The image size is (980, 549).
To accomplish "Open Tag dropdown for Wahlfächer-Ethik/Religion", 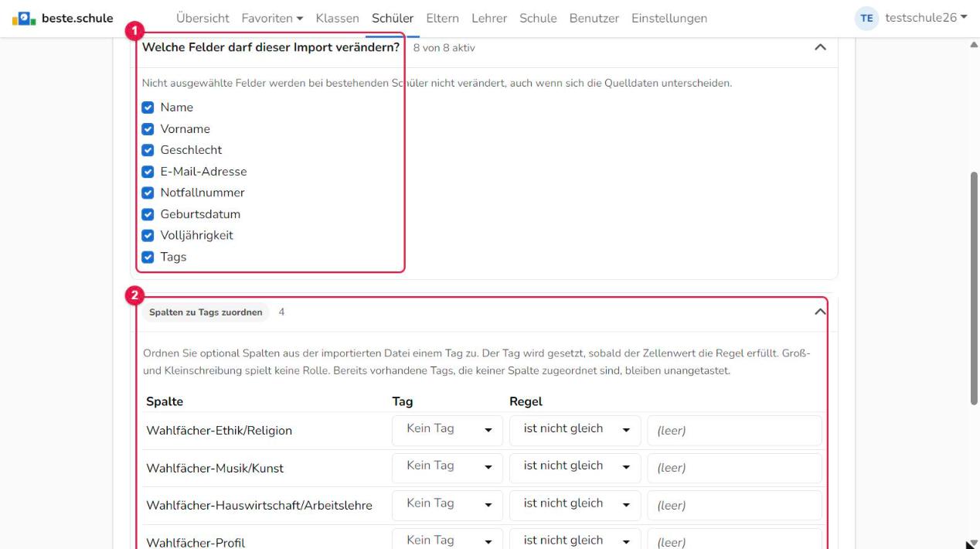I will point(447,431).
